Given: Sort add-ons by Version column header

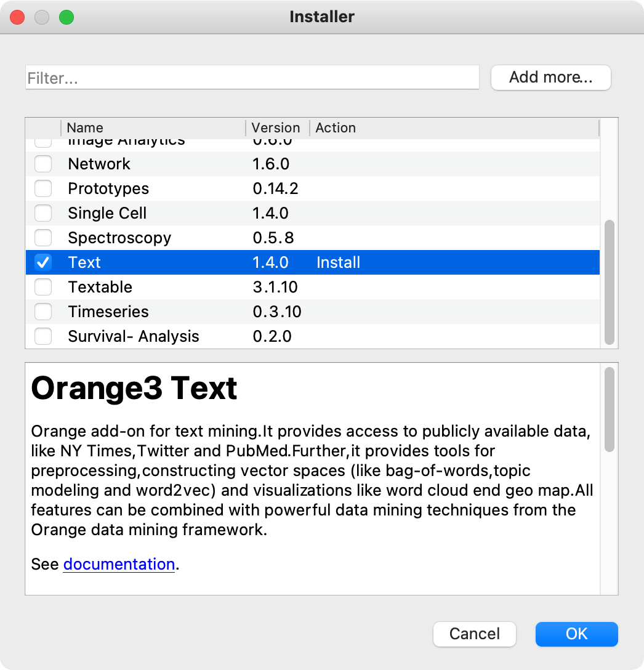Looking at the screenshot, I should (277, 127).
